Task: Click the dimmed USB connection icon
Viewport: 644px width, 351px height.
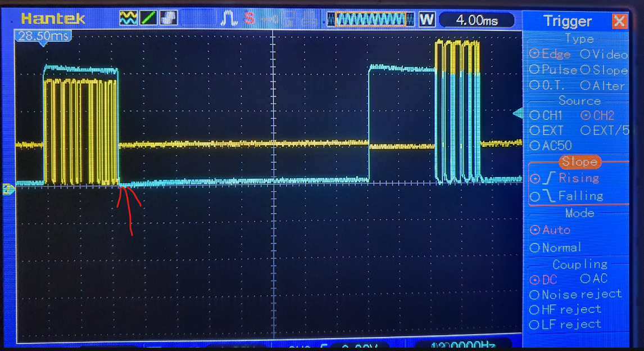Action: coord(269,19)
